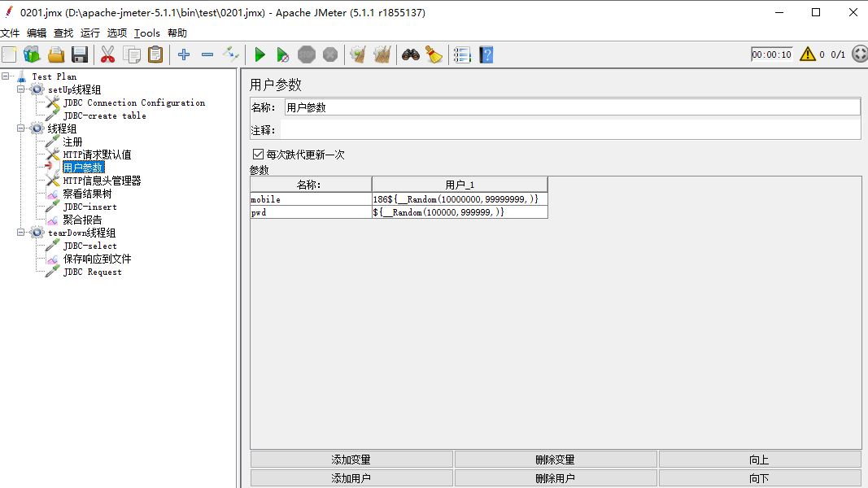
Task: Open search with the binoculars icon
Action: coord(411,54)
